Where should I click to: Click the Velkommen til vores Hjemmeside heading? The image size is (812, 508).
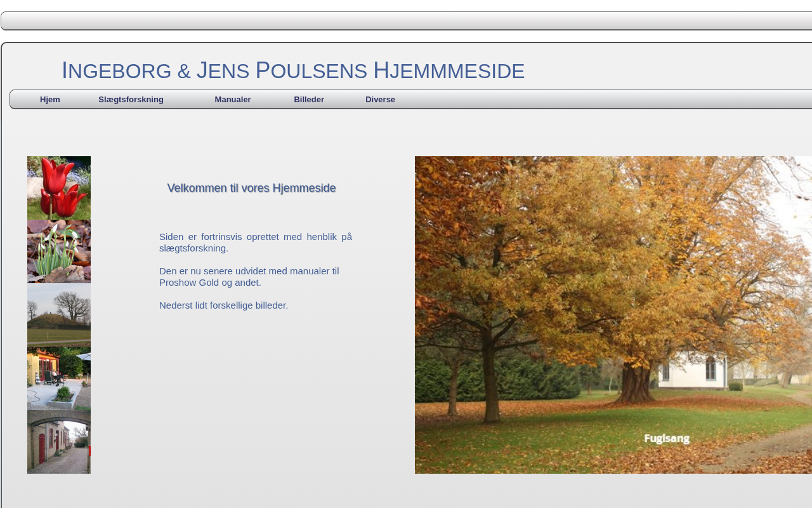[251, 188]
